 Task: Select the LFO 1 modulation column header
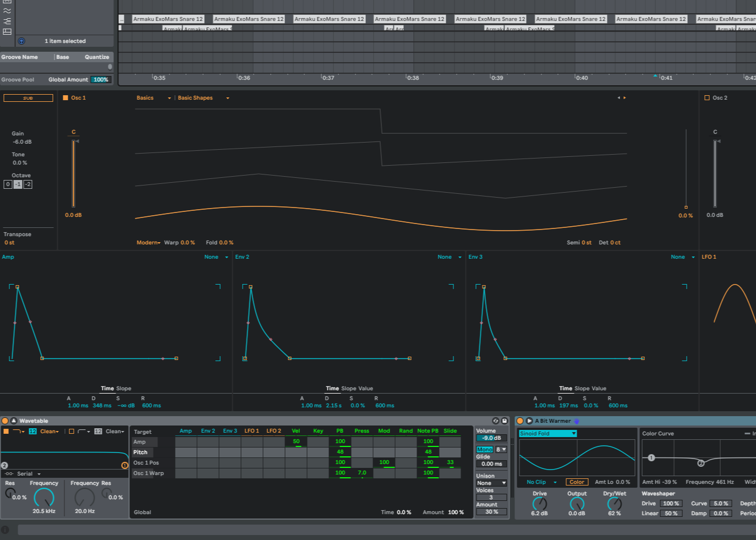[251, 431]
